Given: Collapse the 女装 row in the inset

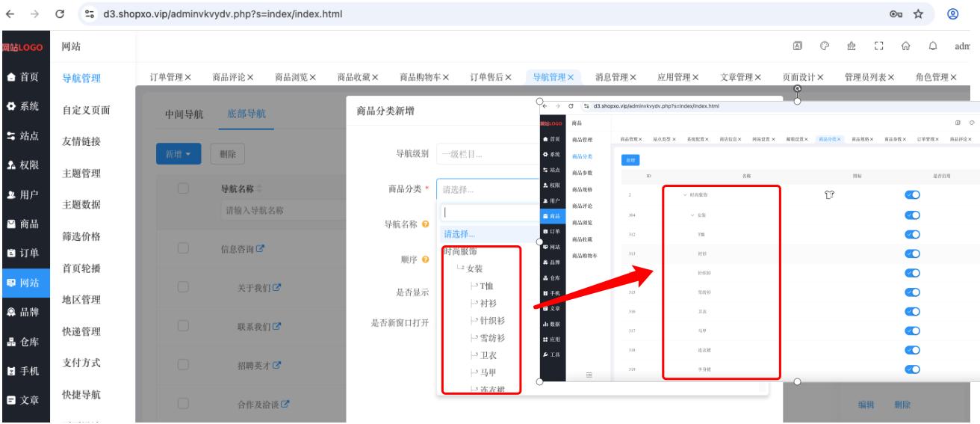Looking at the screenshot, I should click(692, 215).
